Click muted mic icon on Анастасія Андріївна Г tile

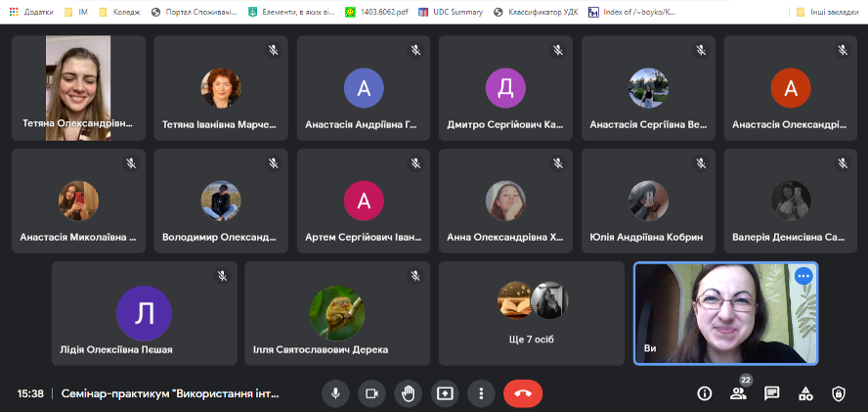415,50
